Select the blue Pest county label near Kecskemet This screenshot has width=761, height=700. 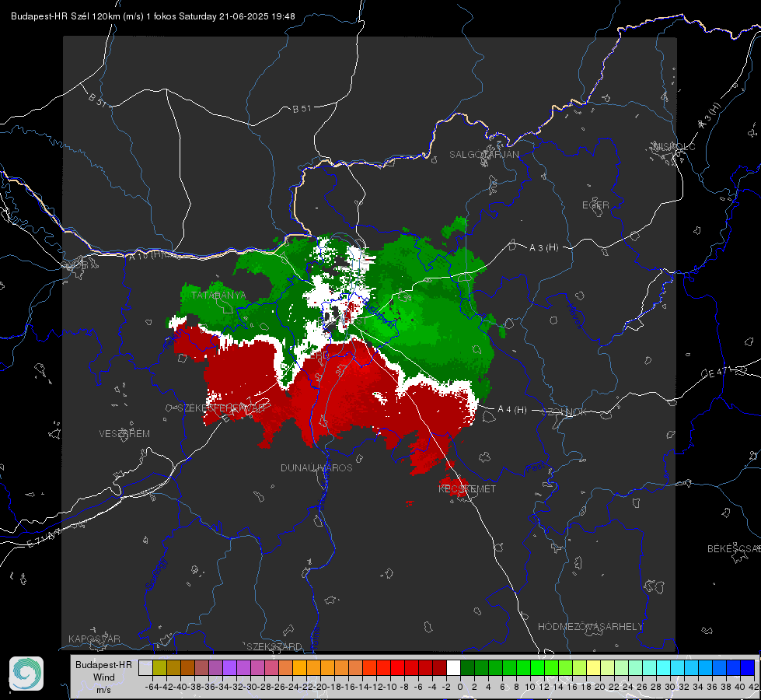click(x=535, y=468)
